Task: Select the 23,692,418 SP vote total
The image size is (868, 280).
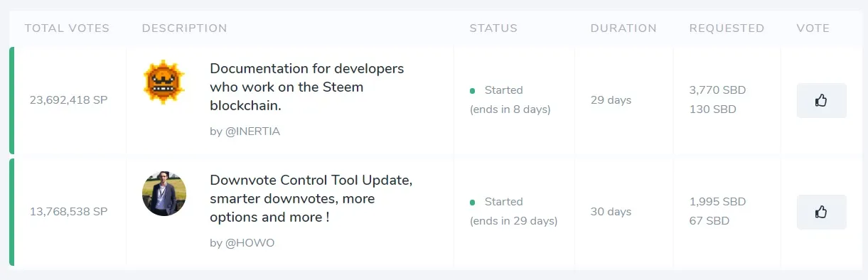Action: tap(68, 100)
